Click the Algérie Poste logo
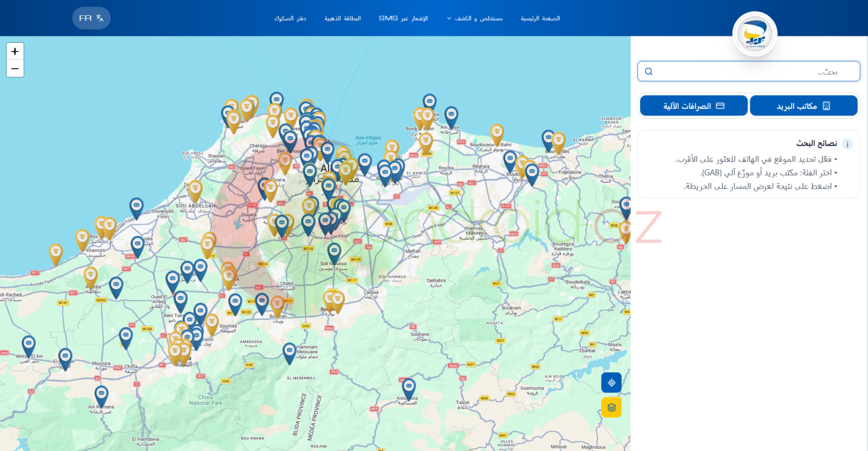The width and height of the screenshot is (868, 451). pyautogui.click(x=755, y=34)
